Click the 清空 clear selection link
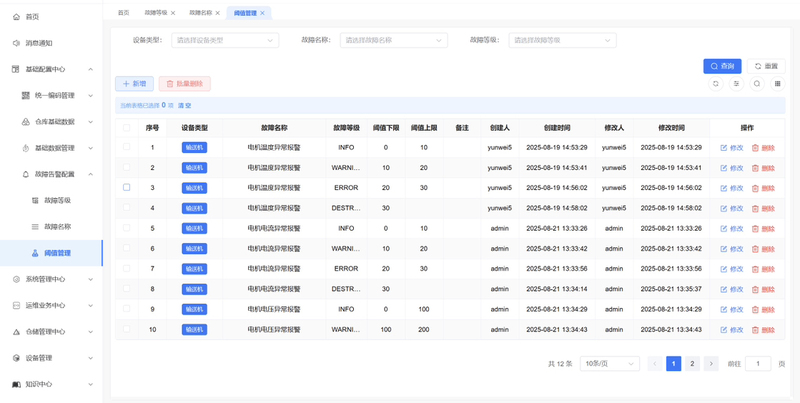The height and width of the screenshot is (403, 800). [185, 106]
